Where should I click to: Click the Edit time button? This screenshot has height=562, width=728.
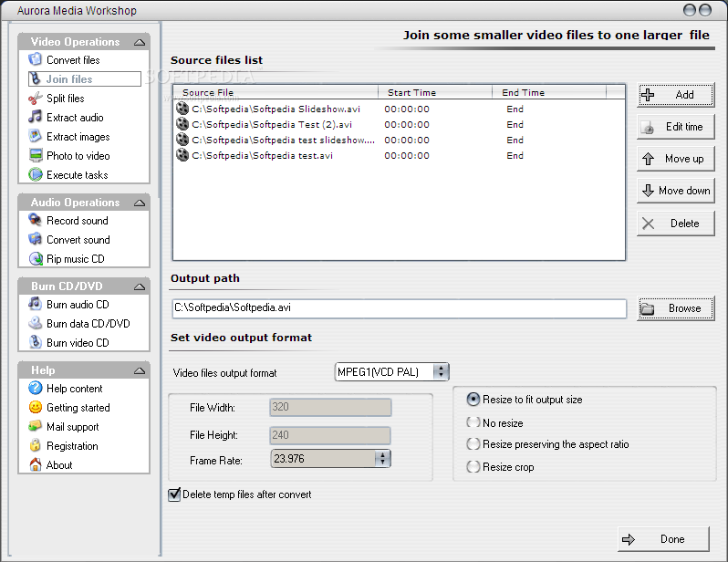675,127
